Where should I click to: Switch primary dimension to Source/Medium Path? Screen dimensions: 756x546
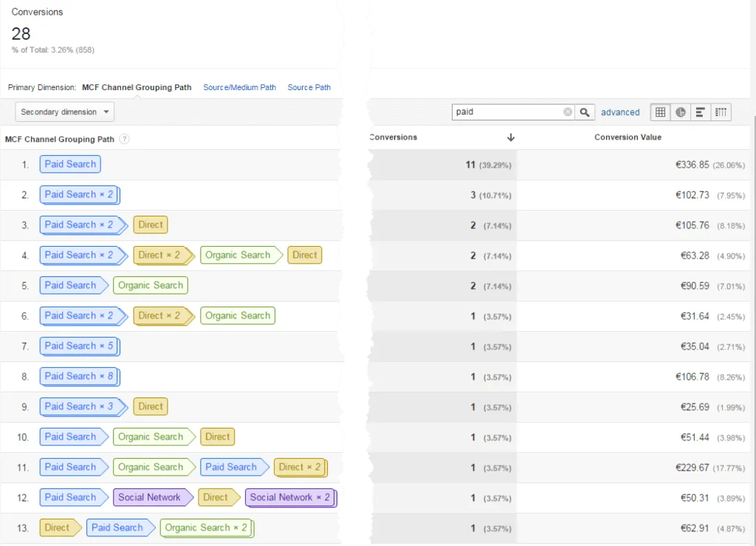(239, 87)
